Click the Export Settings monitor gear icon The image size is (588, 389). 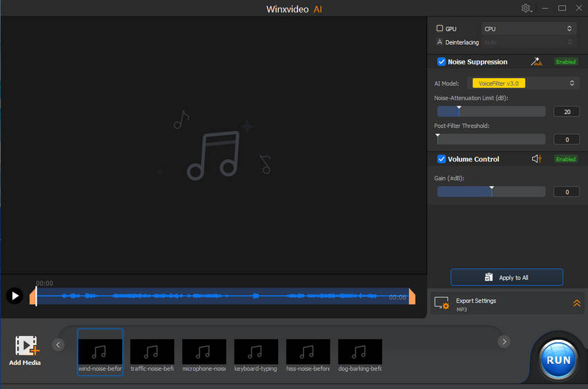pos(441,303)
